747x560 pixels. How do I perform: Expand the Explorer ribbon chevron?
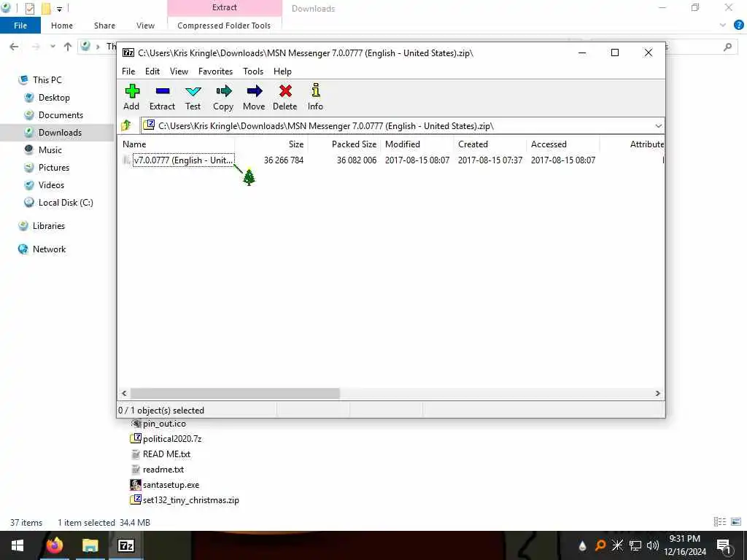click(723, 26)
